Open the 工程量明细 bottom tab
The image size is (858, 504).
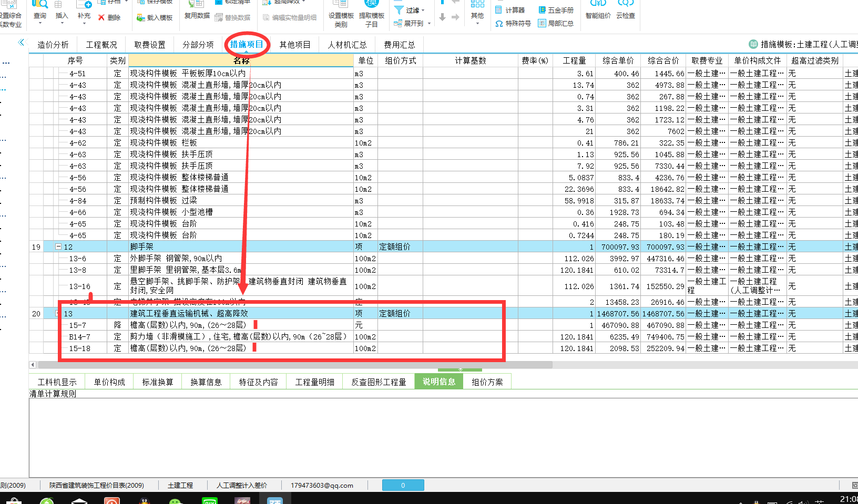click(314, 382)
